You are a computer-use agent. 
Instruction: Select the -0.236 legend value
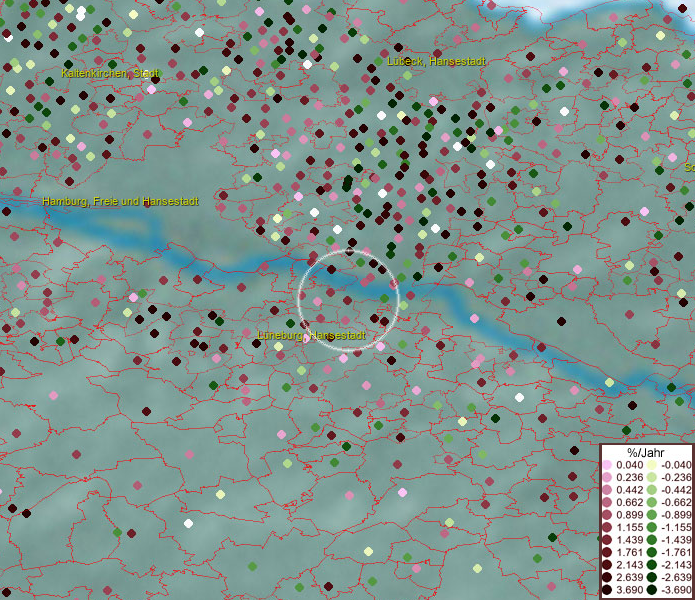pos(676,477)
